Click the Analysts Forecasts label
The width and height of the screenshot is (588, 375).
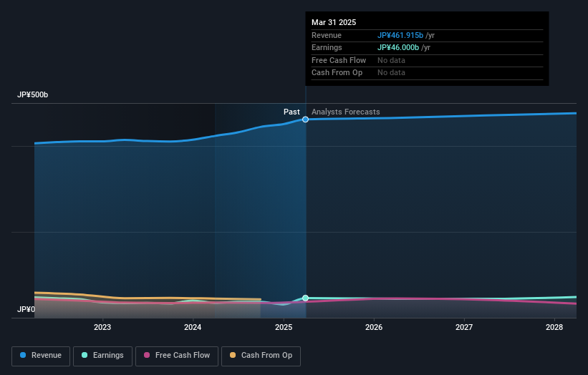pos(345,112)
